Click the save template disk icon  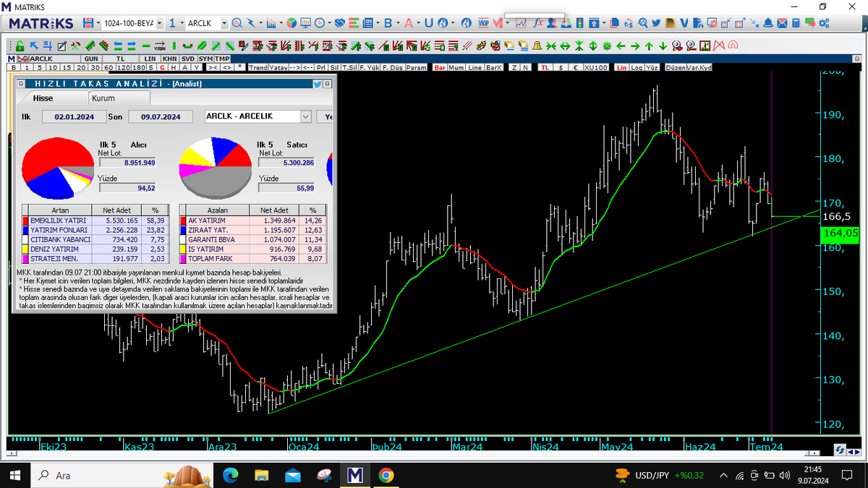click(88, 22)
